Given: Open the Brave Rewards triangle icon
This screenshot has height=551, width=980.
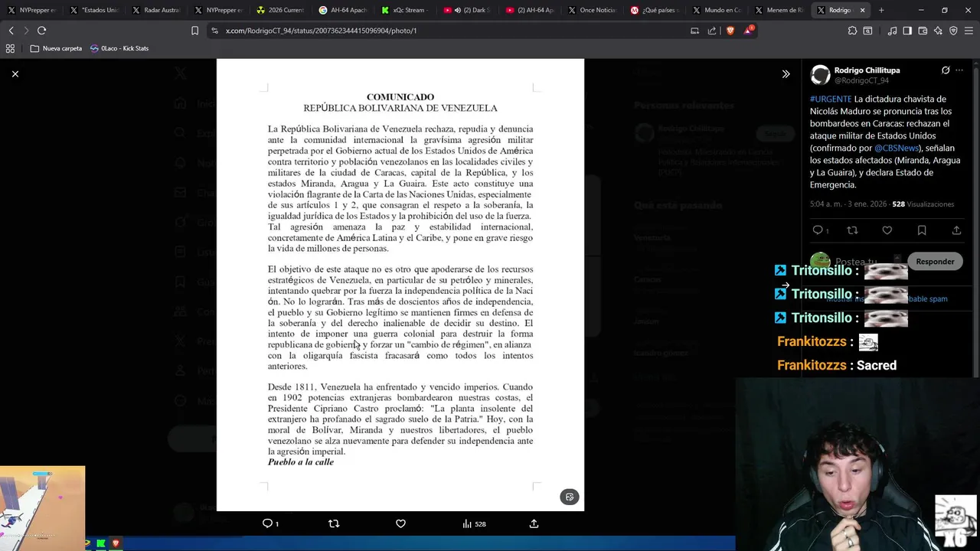Looking at the screenshot, I should tap(748, 31).
